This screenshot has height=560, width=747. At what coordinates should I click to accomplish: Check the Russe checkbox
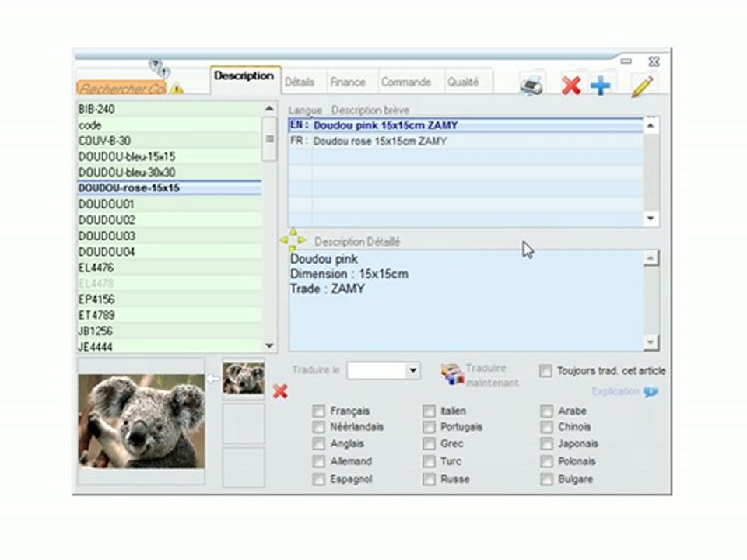click(430, 478)
